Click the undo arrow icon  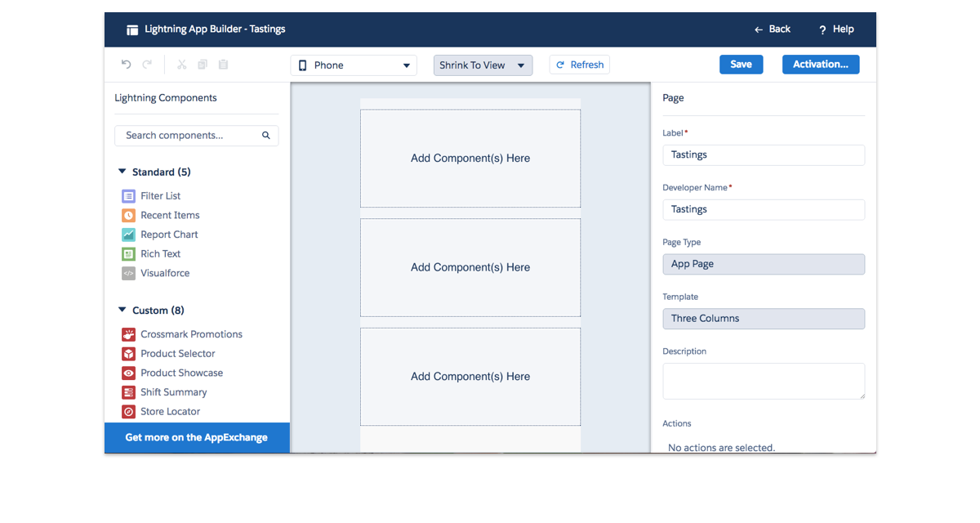(x=126, y=65)
